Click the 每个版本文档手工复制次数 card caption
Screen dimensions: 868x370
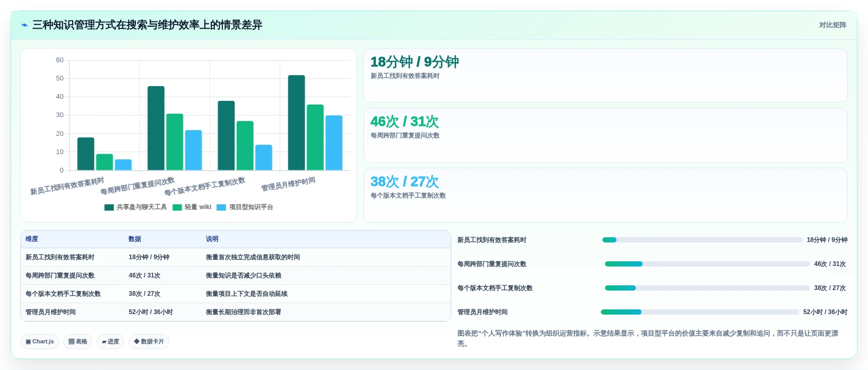[408, 195]
